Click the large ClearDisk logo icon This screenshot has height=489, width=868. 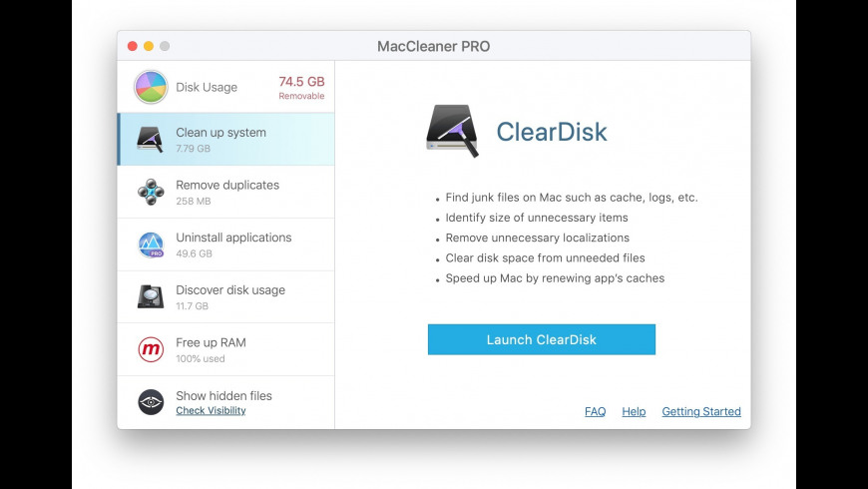click(452, 131)
